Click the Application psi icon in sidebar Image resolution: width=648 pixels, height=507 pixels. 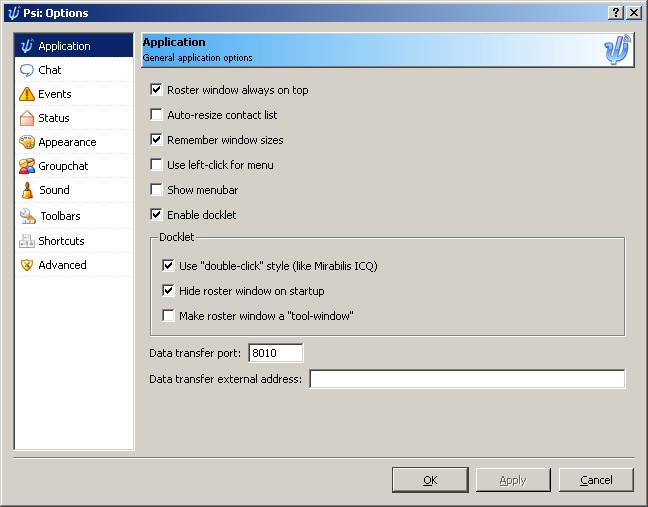(27, 45)
